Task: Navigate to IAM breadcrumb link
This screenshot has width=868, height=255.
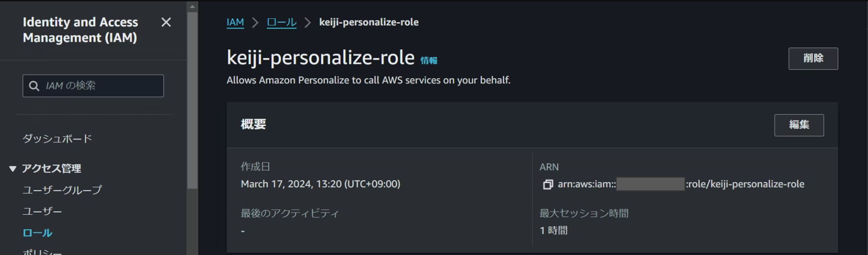Action: click(235, 22)
